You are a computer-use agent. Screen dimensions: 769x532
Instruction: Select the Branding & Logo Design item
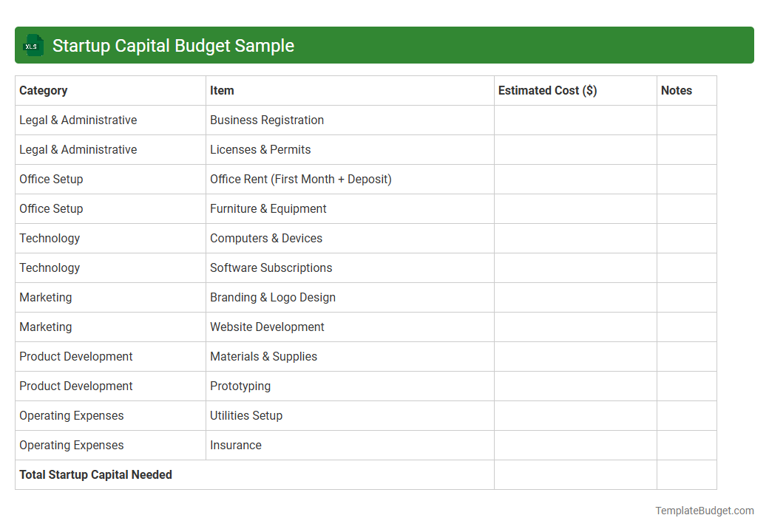(x=272, y=297)
